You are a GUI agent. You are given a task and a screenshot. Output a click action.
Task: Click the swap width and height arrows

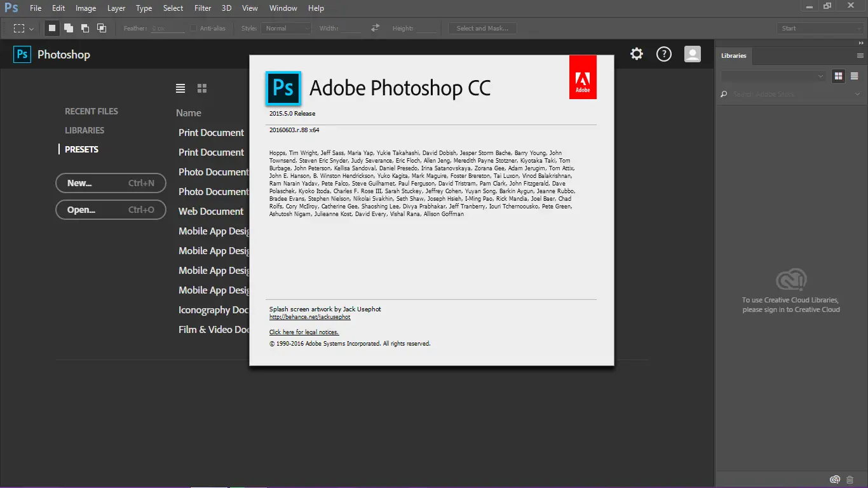pyautogui.click(x=375, y=28)
